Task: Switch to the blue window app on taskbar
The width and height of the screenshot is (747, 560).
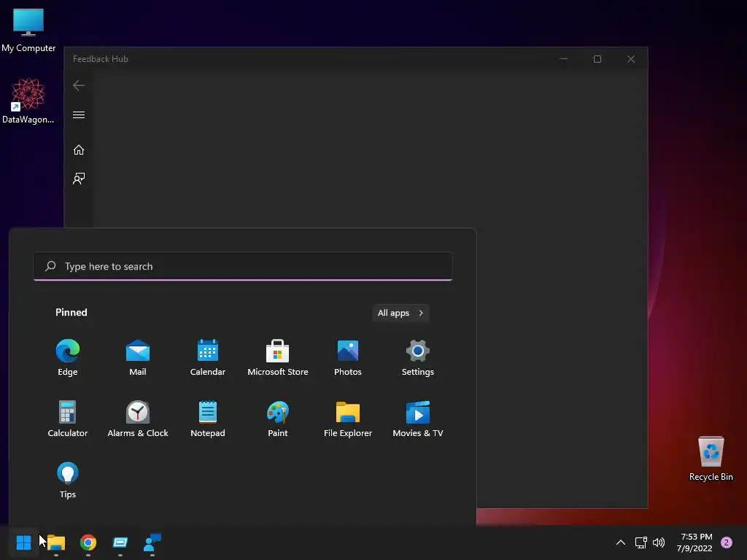Action: point(120,542)
